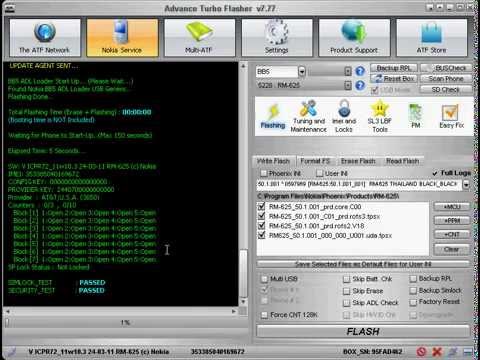Click the pen icon in status bar

tap(453, 351)
